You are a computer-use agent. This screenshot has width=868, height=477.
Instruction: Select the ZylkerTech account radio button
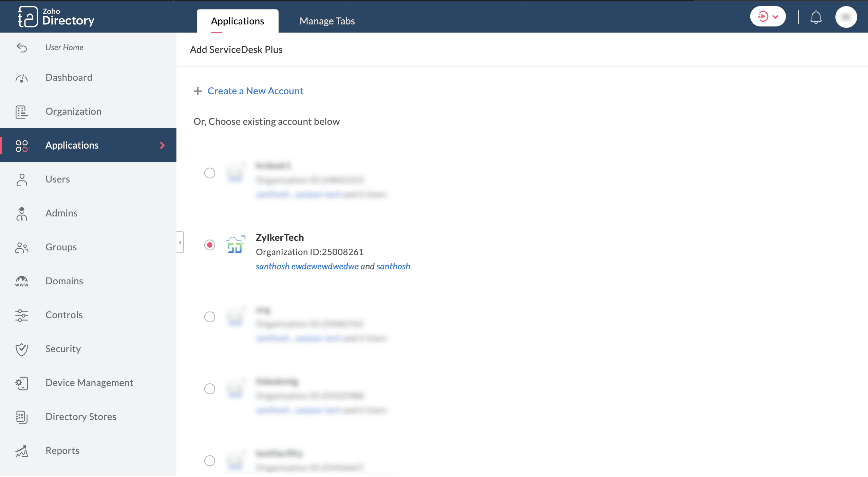tap(210, 245)
